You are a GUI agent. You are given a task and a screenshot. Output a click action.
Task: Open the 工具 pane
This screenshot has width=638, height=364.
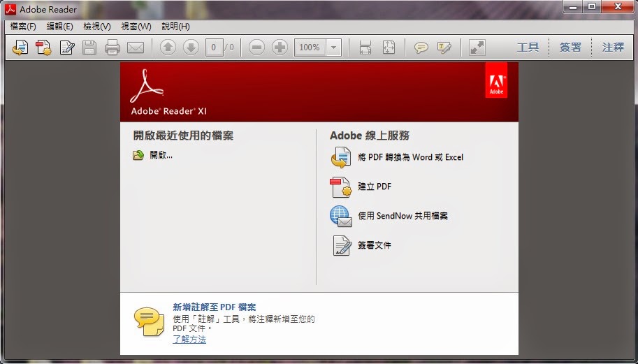tap(528, 48)
